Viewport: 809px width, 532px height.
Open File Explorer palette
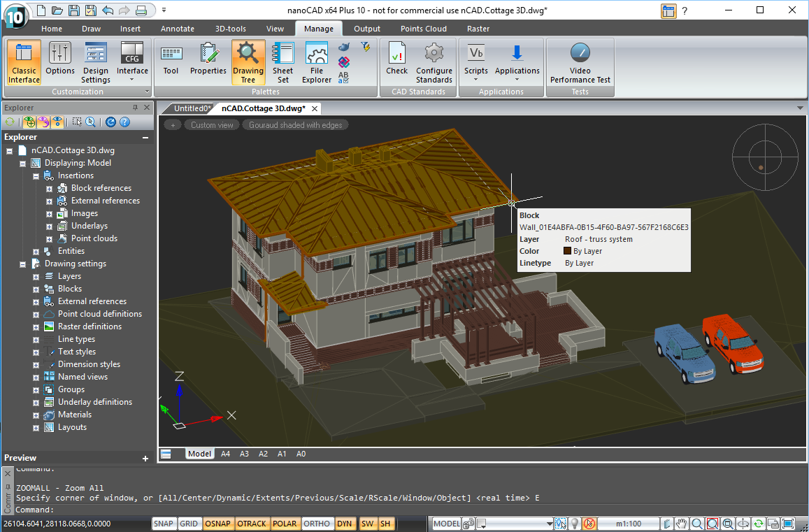317,62
